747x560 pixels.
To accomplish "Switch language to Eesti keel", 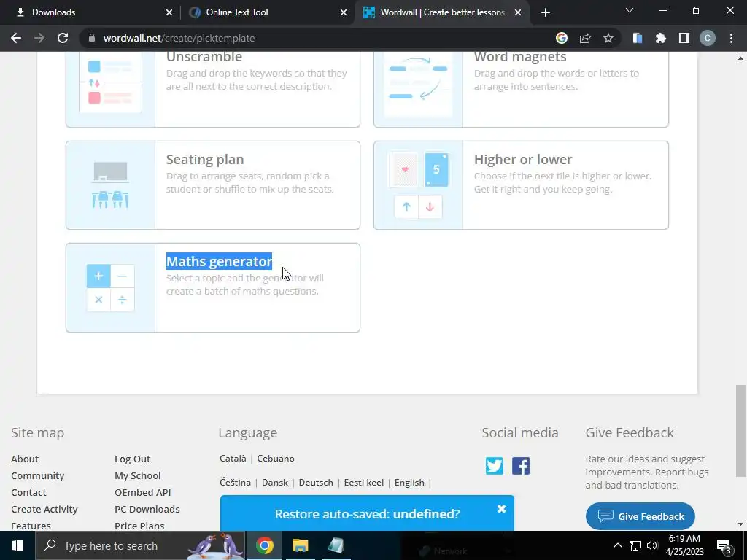I will tap(364, 483).
